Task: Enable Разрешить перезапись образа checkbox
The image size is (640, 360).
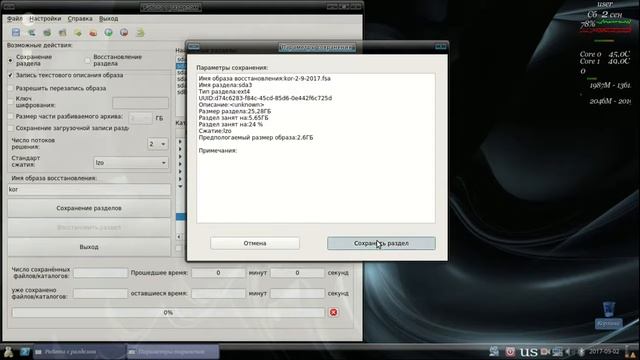Action: (x=11, y=88)
